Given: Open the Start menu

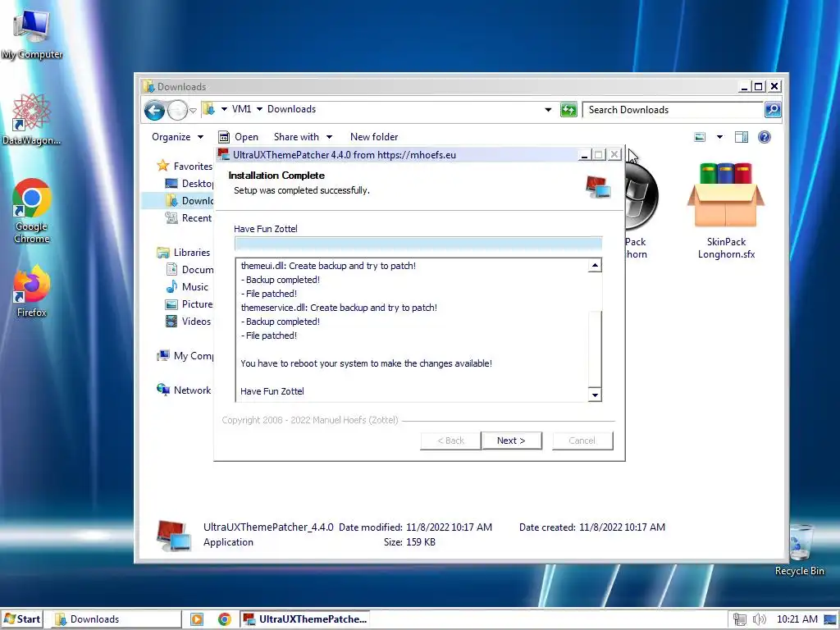Looking at the screenshot, I should point(21,619).
